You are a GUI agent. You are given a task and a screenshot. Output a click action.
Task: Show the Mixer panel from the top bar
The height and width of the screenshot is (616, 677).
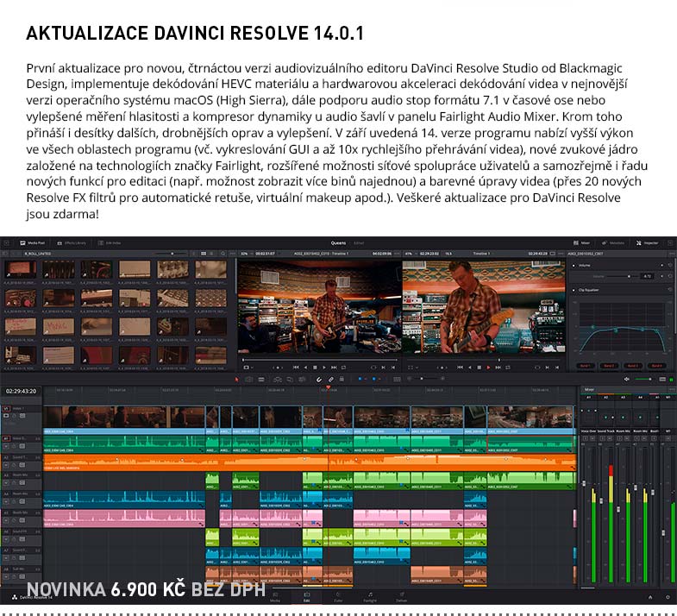pos(581,243)
